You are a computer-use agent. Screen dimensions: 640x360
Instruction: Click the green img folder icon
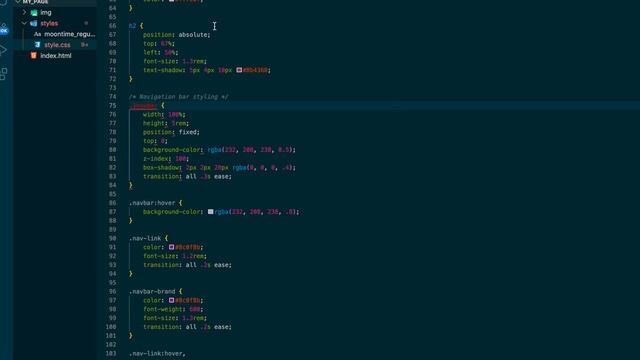[x=34, y=13]
